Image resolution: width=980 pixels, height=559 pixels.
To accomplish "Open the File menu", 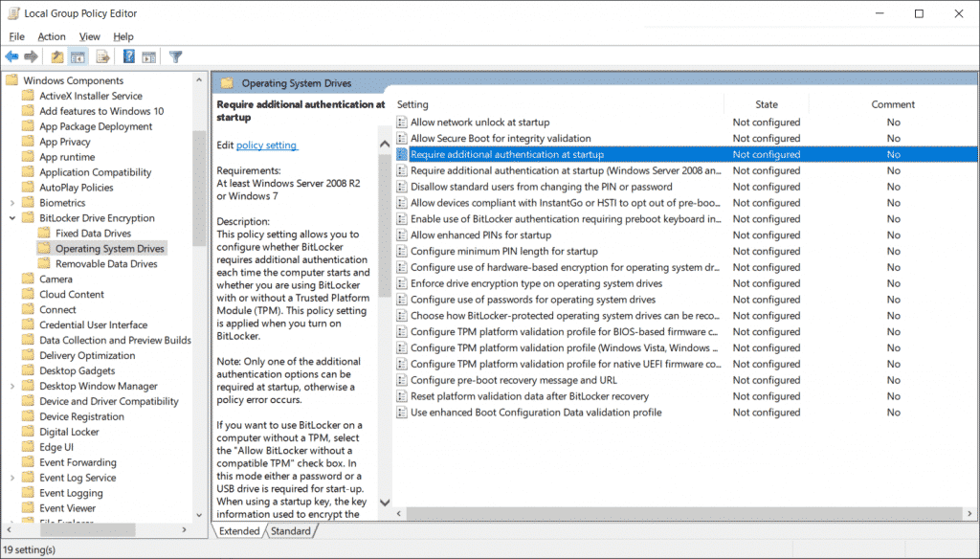I will tap(17, 36).
